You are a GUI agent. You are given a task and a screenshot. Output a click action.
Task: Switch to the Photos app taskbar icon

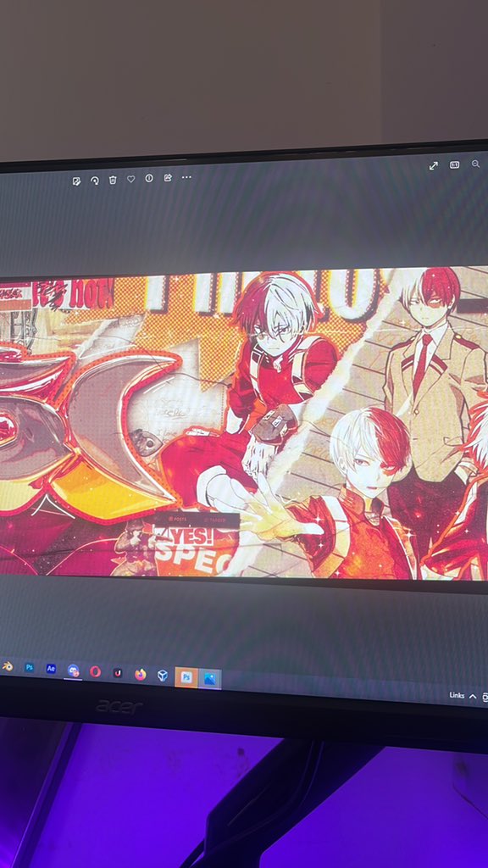tap(210, 679)
